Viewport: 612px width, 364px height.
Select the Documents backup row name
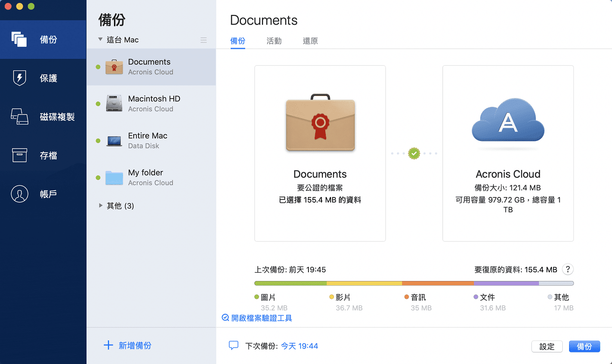149,62
